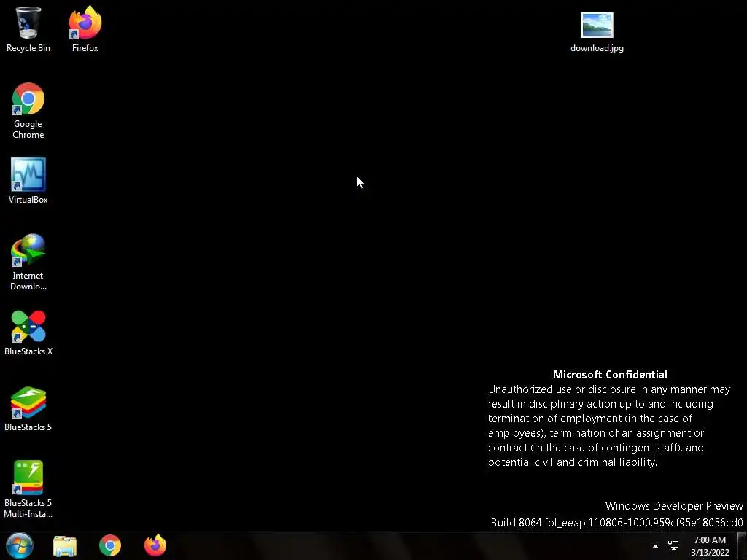Launch Chrome from the taskbar
The image size is (747, 560).
110,545
